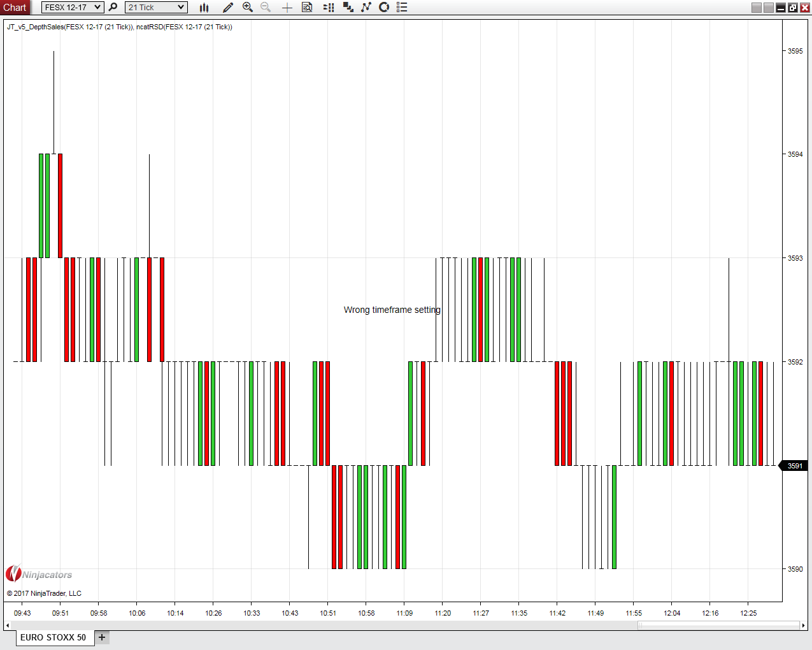
Task: Open the data series magnifier icon
Action: click(x=307, y=8)
